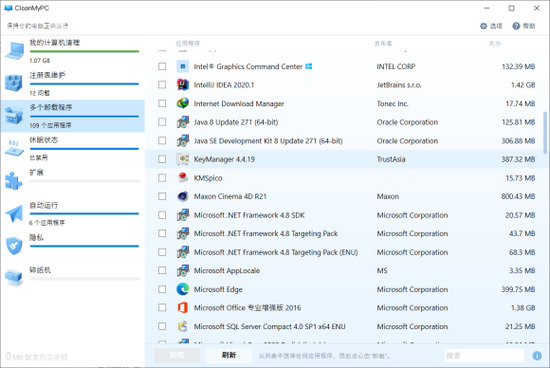Click the .NET Framework 4.8 SDK icon

pyautogui.click(x=183, y=215)
